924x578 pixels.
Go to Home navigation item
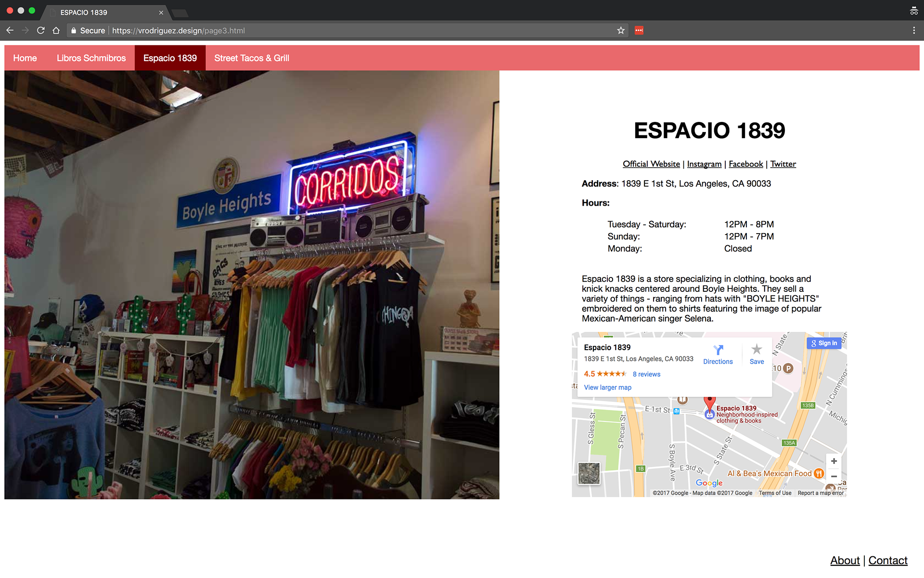click(x=25, y=58)
